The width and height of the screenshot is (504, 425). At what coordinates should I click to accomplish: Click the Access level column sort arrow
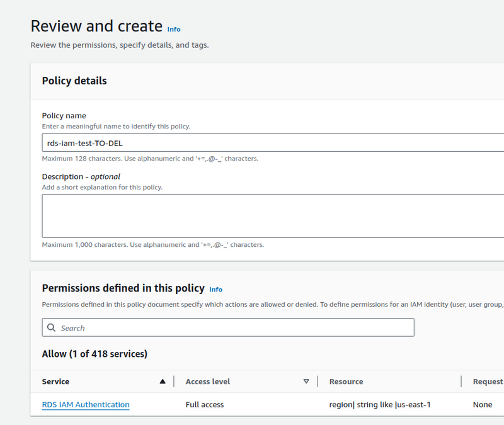tap(306, 382)
